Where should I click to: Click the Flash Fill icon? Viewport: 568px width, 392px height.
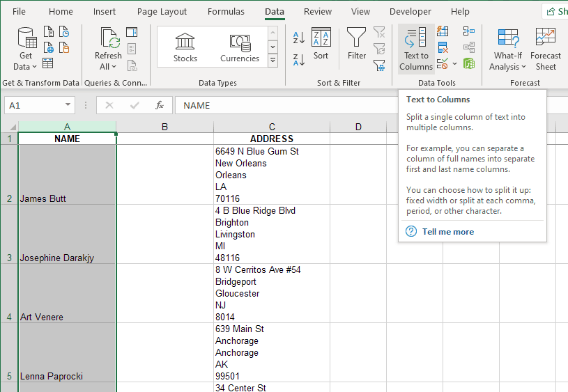click(443, 31)
